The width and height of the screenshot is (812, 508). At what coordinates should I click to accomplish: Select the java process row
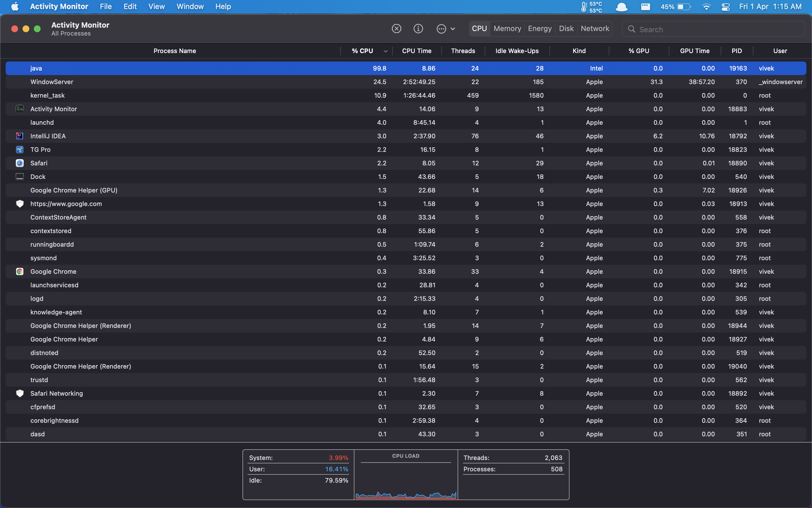pyautogui.click(x=406, y=68)
